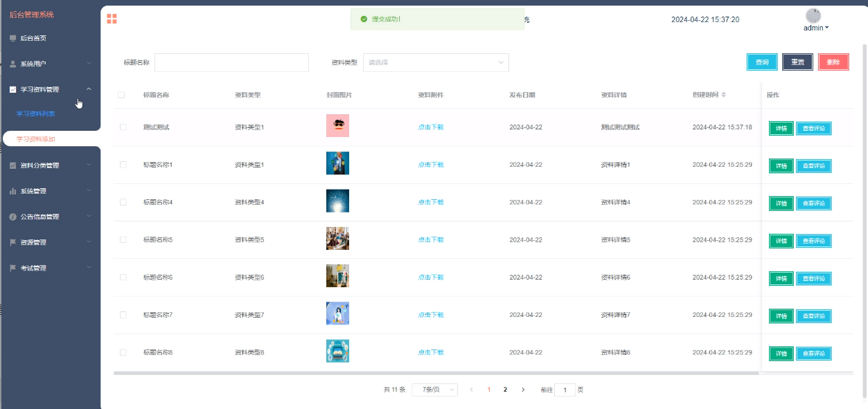Click 点击下载 link for 标题名称8
The width and height of the screenshot is (868, 409).
click(431, 352)
